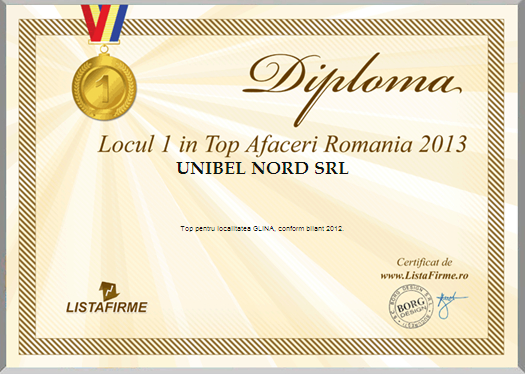Click the ListaFirme arrow logo icon
The width and height of the screenshot is (525, 374).
(109, 291)
